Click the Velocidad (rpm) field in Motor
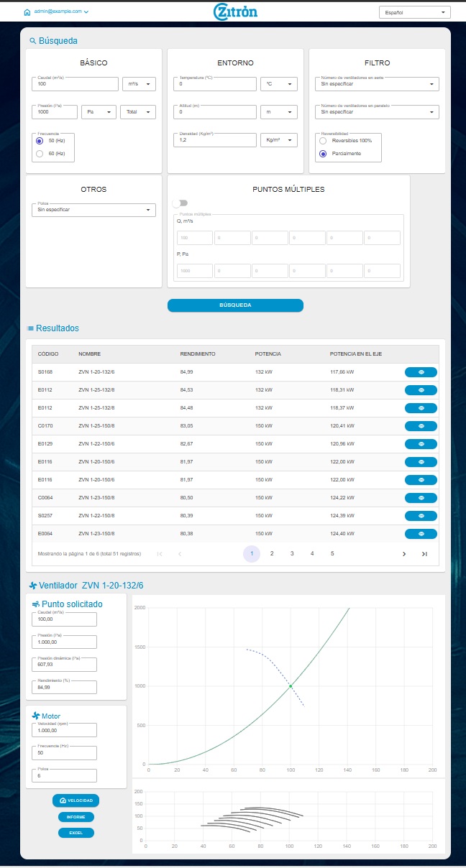Viewport: 466px width, 868px height. [x=64, y=730]
